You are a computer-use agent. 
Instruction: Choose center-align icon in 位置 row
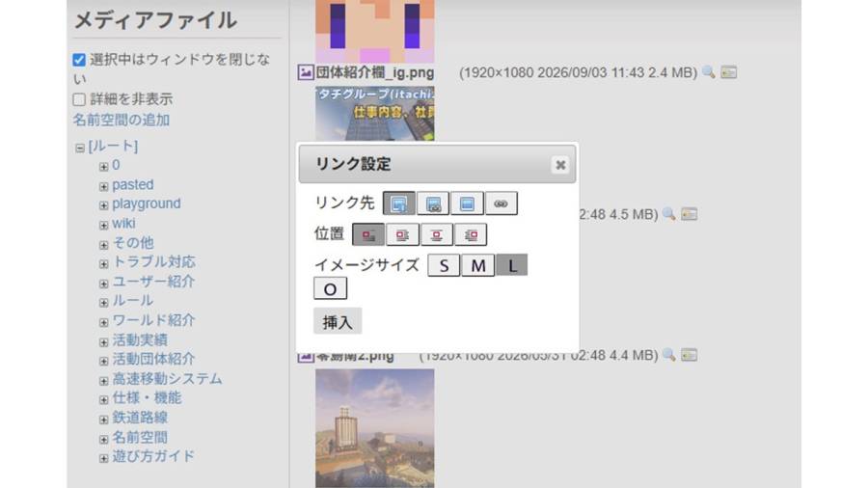click(437, 234)
